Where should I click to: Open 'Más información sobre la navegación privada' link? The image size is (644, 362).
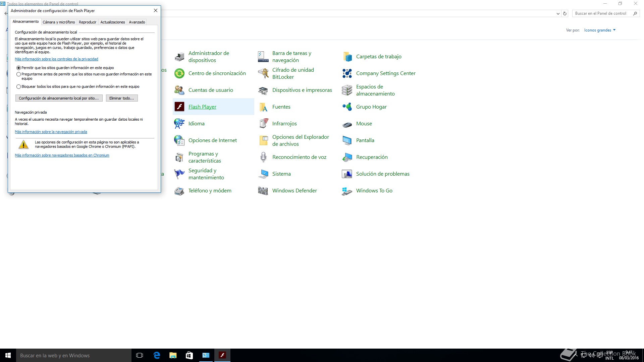(51, 132)
